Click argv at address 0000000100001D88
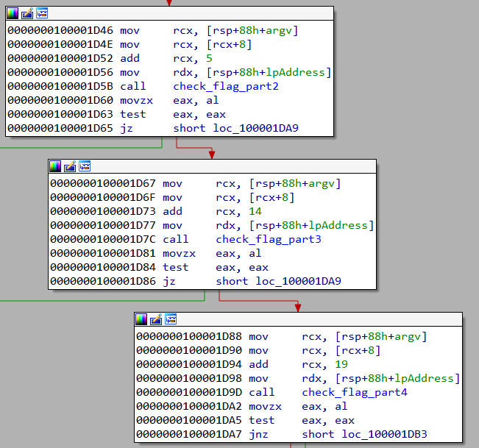The image size is (479, 448). click(408, 336)
